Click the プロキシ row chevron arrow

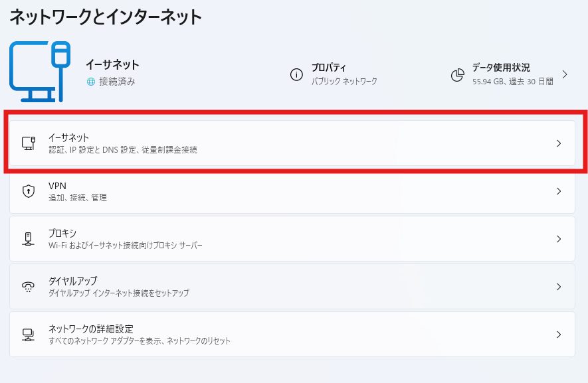559,239
